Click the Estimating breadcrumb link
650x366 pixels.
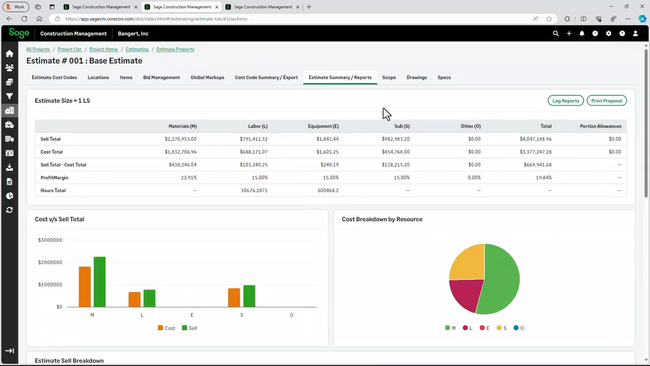point(137,49)
